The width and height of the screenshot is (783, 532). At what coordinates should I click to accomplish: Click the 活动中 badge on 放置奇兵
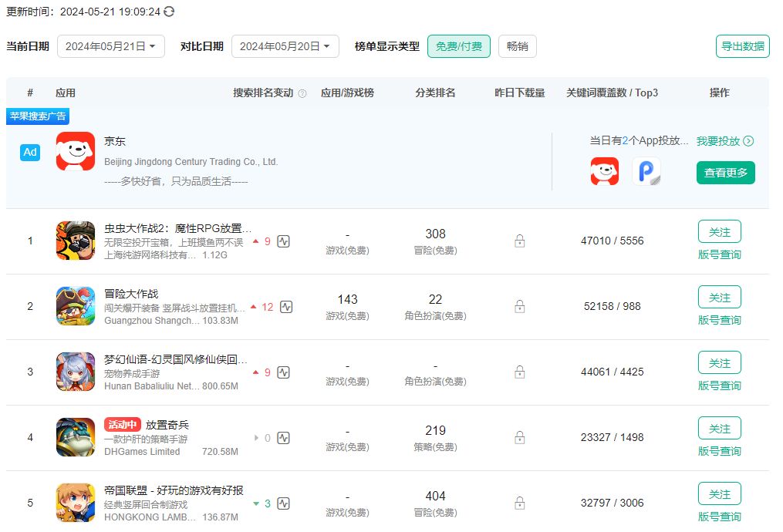[123, 425]
